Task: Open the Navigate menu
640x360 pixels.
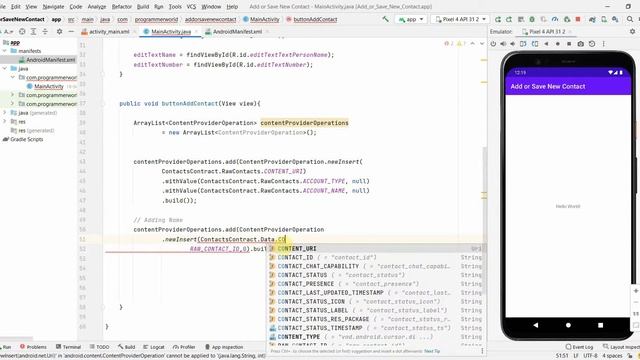Action: tap(53, 7)
